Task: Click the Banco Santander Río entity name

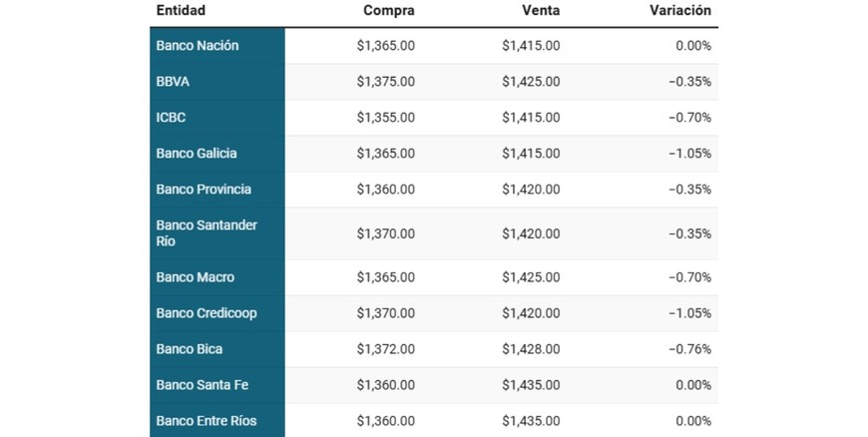Action: (207, 233)
